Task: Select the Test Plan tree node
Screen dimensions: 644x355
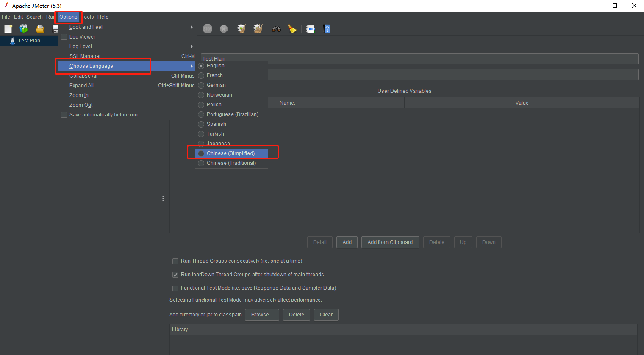Action: [29, 41]
